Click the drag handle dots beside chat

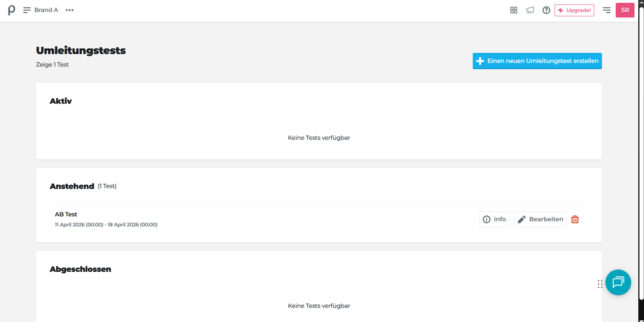600,284
